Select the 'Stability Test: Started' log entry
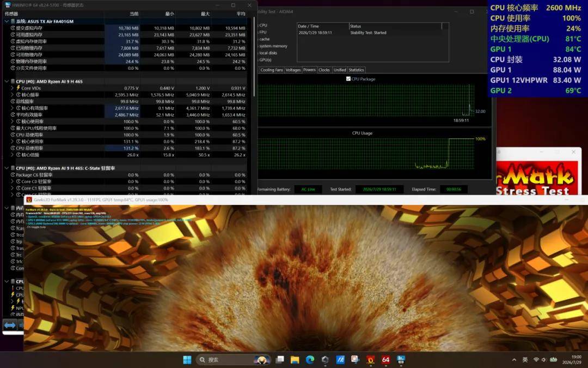The width and height of the screenshot is (588, 368). [x=368, y=33]
